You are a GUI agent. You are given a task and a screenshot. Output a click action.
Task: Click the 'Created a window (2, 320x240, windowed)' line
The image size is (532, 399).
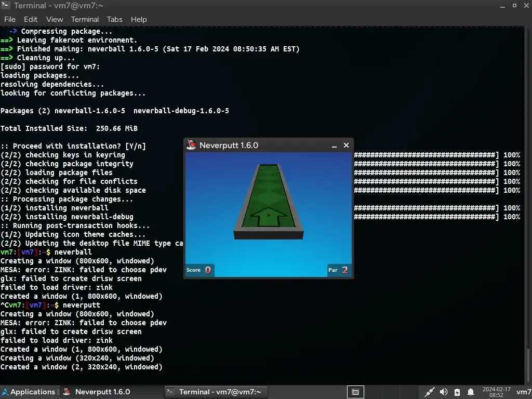coord(82,367)
